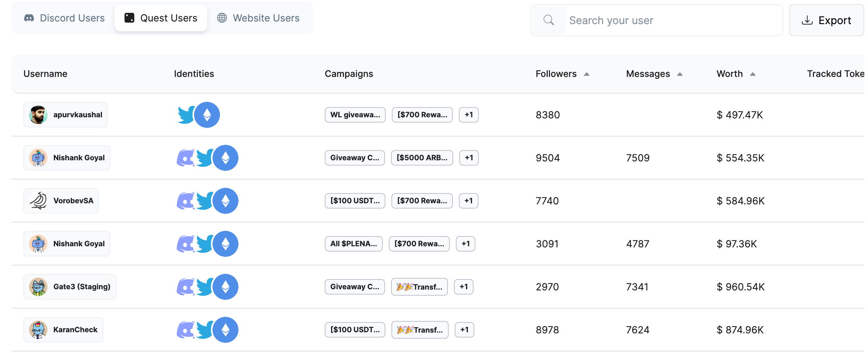The image size is (868, 353).
Task: Click apurvkaushal's Twitter identity icon
Action: tap(186, 115)
